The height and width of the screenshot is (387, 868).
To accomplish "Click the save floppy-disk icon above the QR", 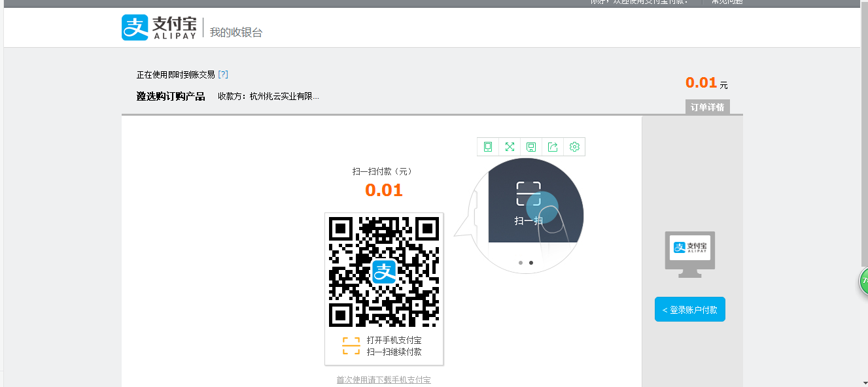I will [531, 147].
